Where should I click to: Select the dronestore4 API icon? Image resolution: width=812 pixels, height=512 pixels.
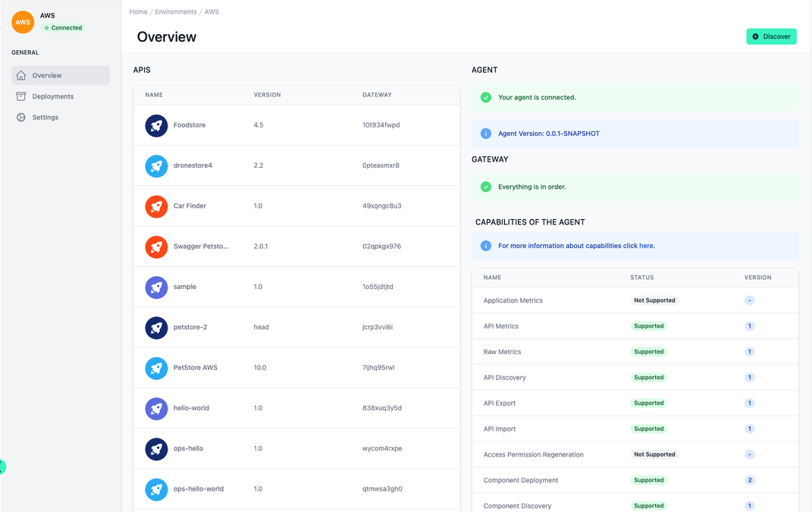coord(155,165)
